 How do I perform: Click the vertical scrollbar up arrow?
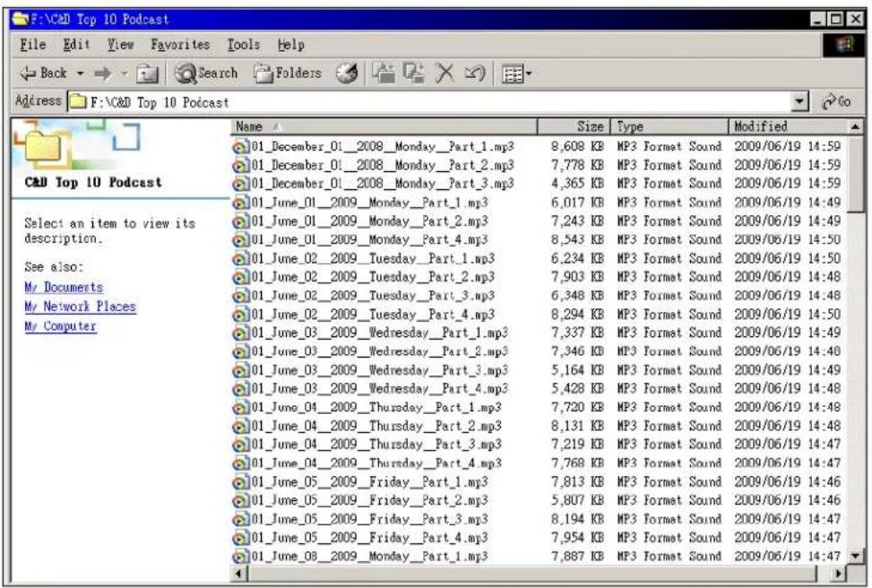[x=857, y=127]
